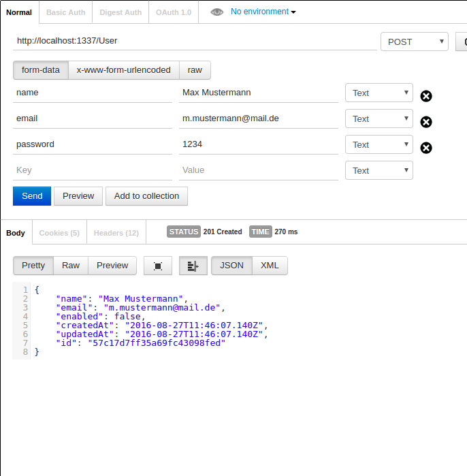Image resolution: width=467 pixels, height=476 pixels.
Task: Open the Text type dropdown for name
Action: tap(379, 93)
